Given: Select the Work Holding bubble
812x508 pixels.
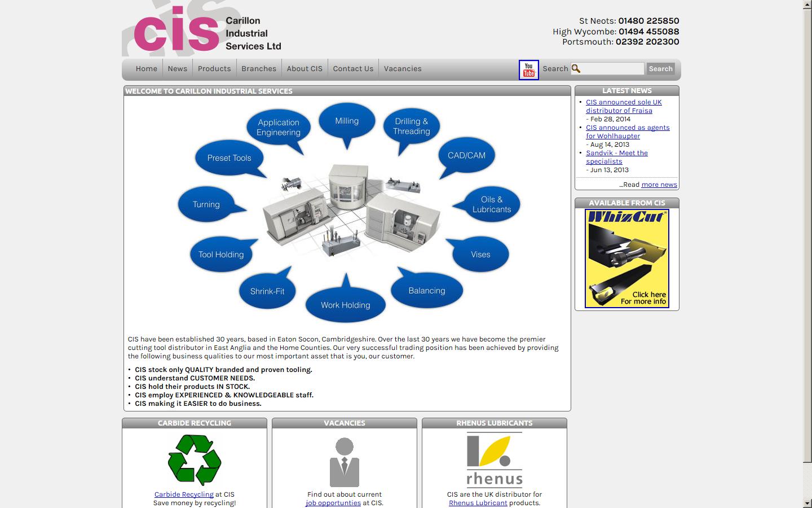Looking at the screenshot, I should (x=345, y=305).
